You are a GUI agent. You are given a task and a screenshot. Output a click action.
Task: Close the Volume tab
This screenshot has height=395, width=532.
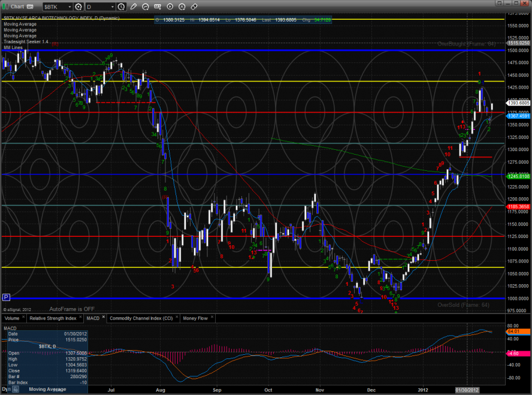23,317
